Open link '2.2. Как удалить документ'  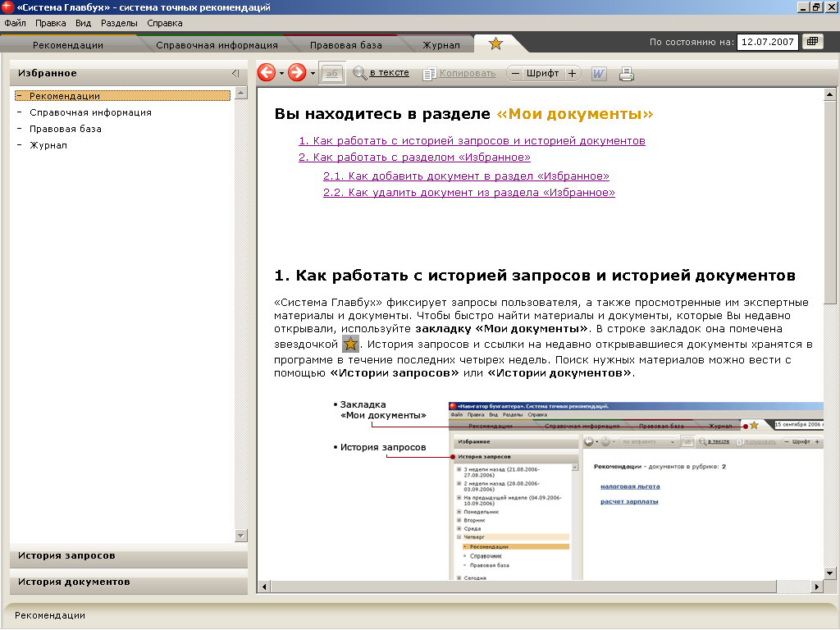[468, 192]
